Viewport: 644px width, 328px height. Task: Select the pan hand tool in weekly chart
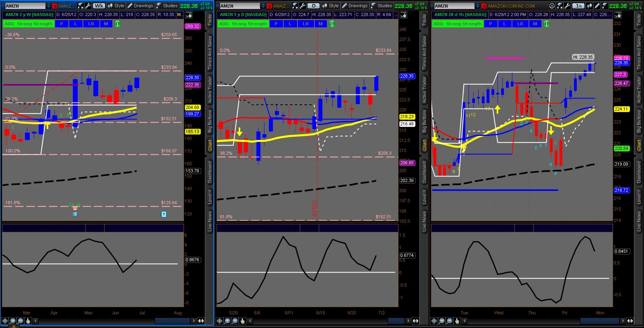coord(28,321)
